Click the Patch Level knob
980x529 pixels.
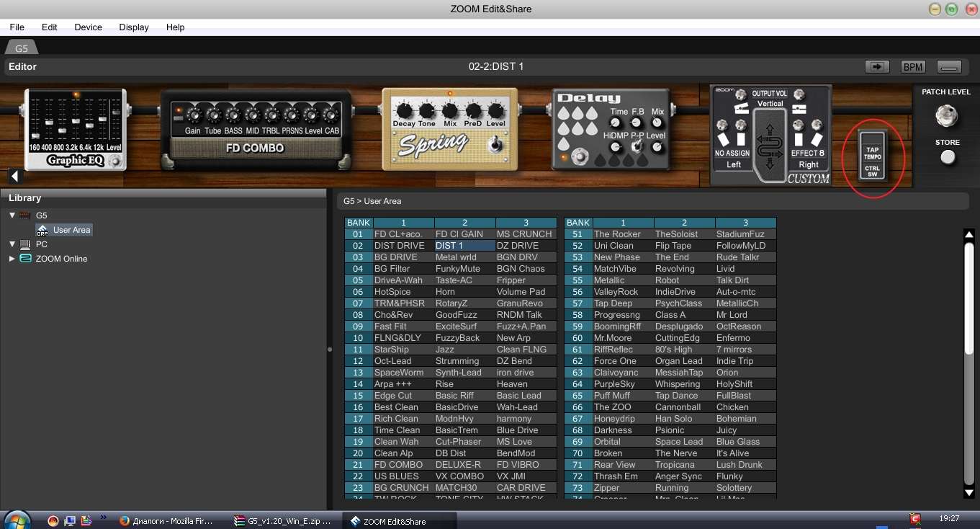click(x=947, y=115)
